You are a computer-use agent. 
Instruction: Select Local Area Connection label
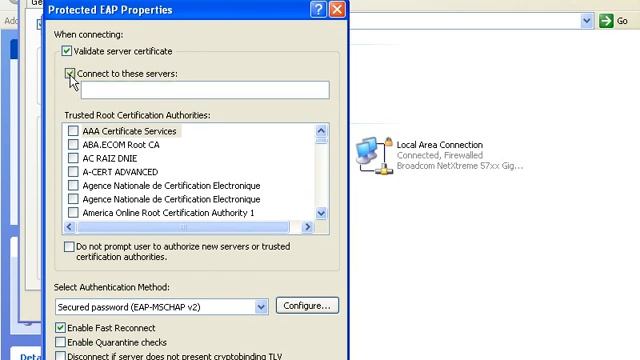click(440, 144)
